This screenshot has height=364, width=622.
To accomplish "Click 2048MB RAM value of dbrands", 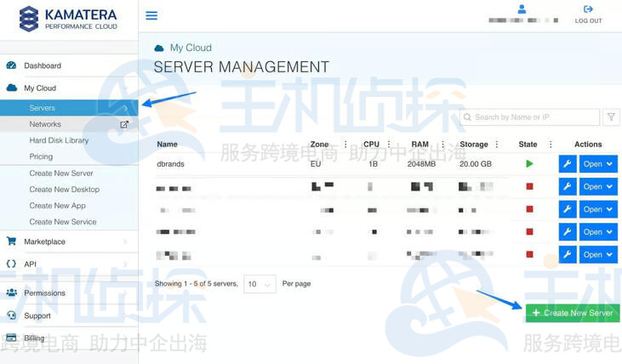I will pos(421,164).
